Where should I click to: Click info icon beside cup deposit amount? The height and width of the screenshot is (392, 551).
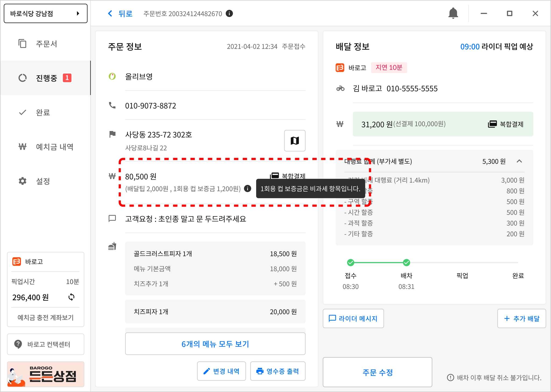[248, 189]
